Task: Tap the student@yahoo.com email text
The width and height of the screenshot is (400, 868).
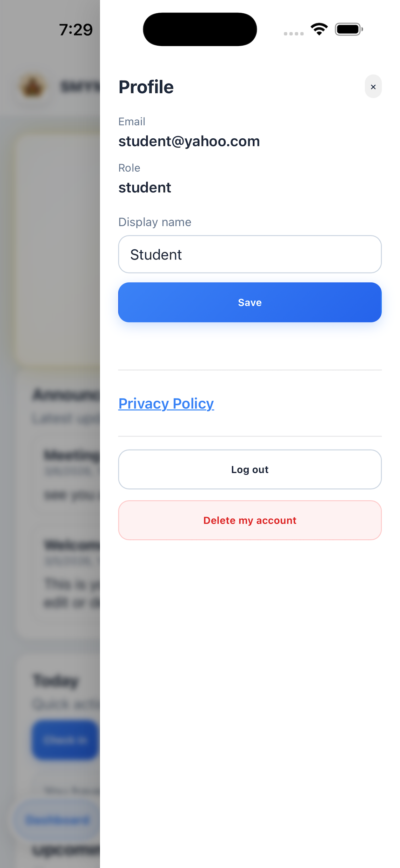Action: click(x=189, y=141)
